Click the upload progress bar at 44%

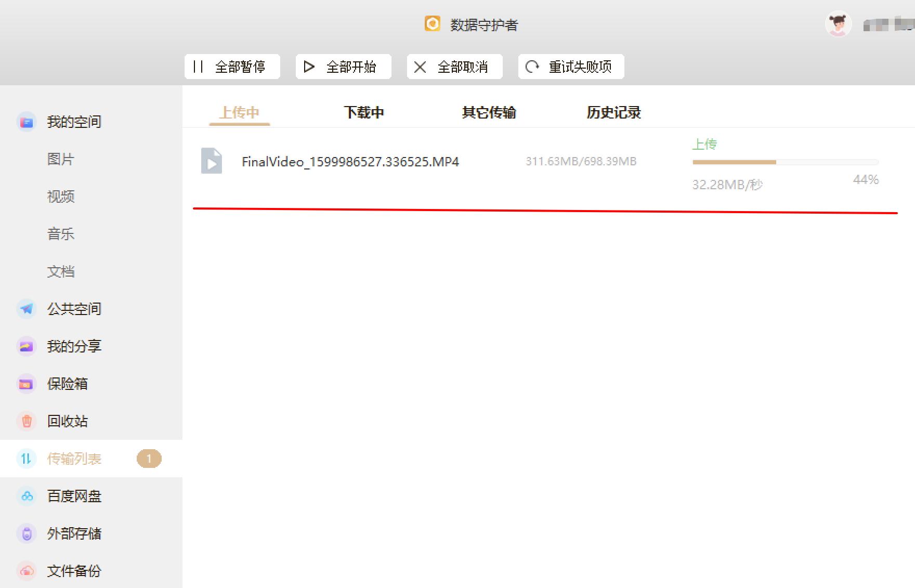pyautogui.click(x=785, y=162)
